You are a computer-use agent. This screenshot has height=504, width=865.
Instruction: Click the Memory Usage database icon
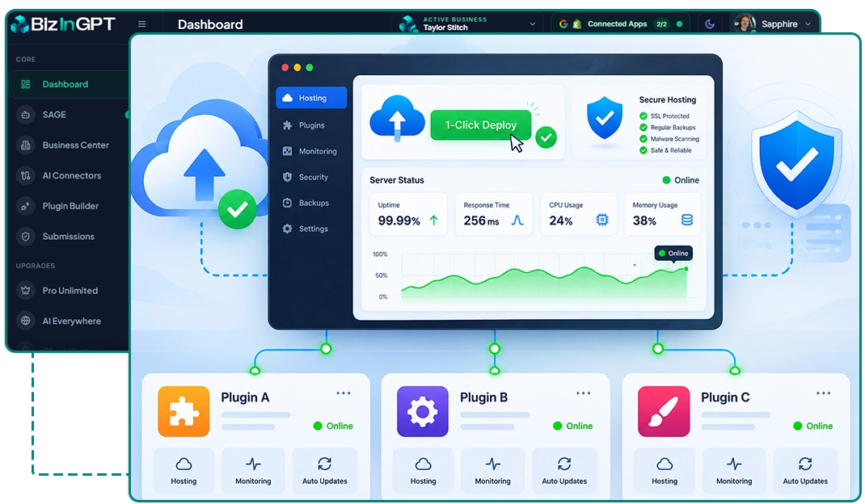687,220
